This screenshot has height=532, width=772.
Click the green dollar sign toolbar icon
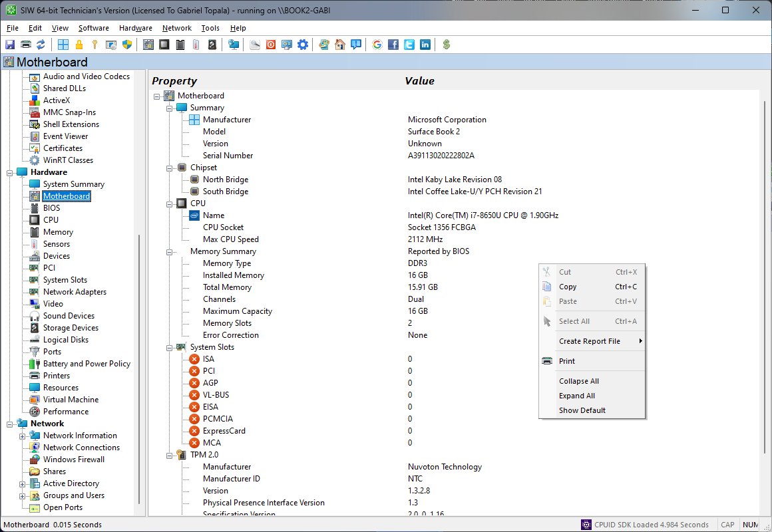click(x=447, y=45)
